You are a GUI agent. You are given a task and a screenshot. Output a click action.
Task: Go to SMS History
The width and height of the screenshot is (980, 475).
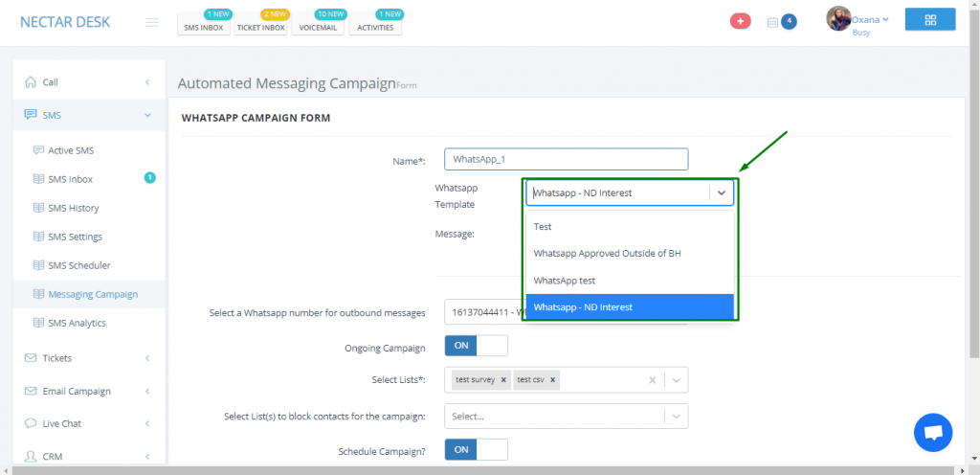coord(73,208)
